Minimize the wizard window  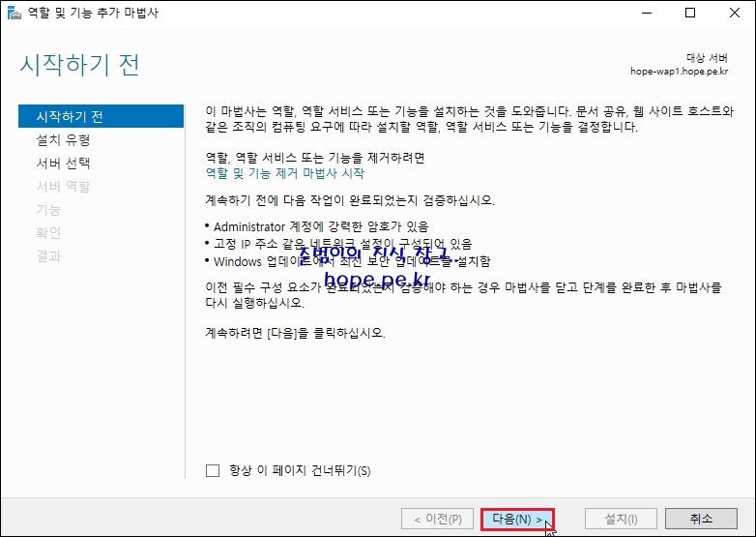pos(647,13)
